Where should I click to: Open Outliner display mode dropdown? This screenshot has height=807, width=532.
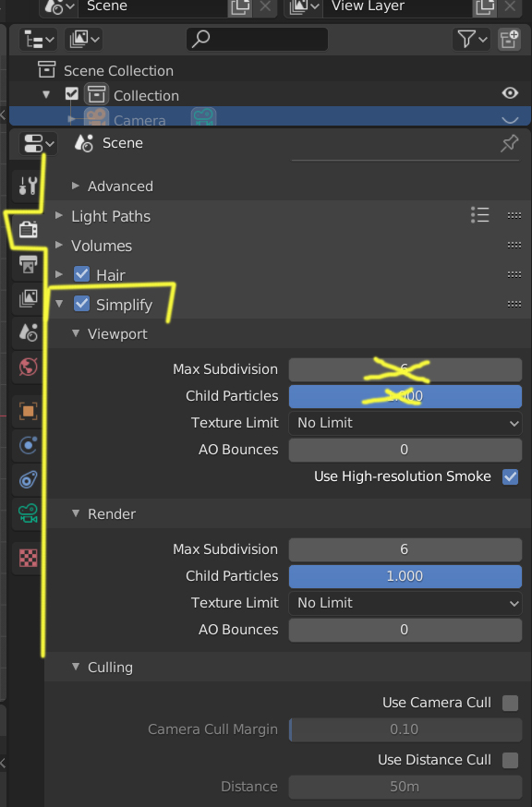tap(84, 39)
